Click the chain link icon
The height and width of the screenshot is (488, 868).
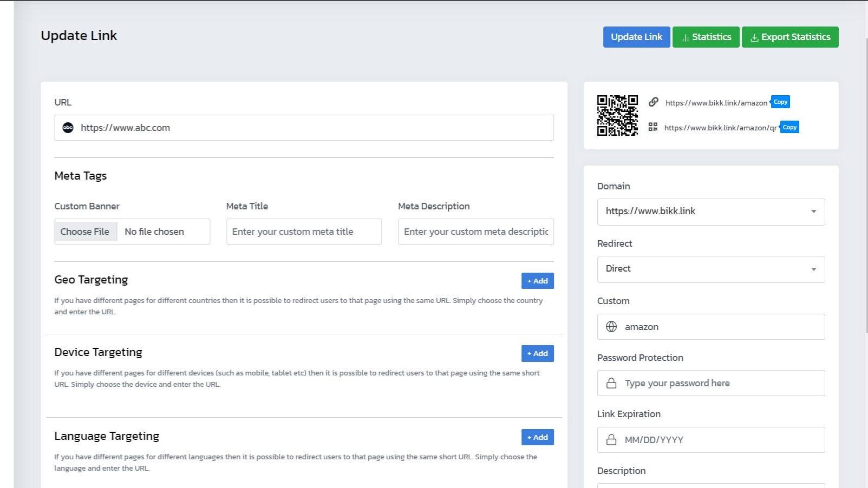coord(654,102)
